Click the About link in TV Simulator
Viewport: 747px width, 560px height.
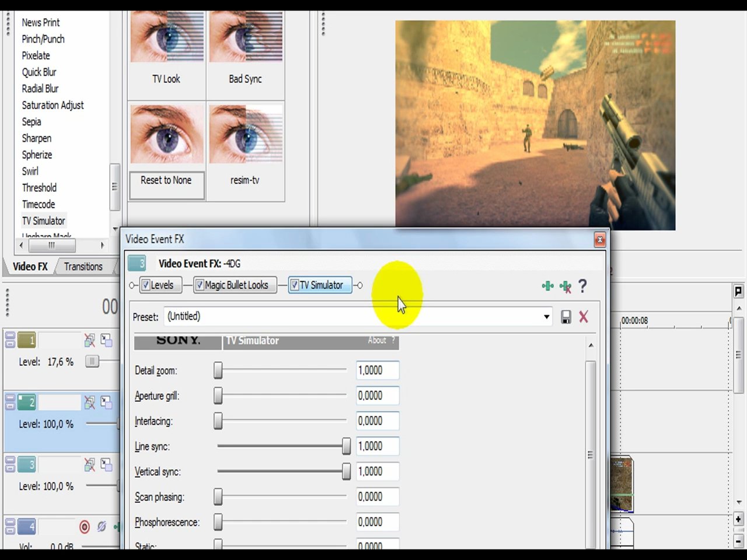pyautogui.click(x=376, y=340)
